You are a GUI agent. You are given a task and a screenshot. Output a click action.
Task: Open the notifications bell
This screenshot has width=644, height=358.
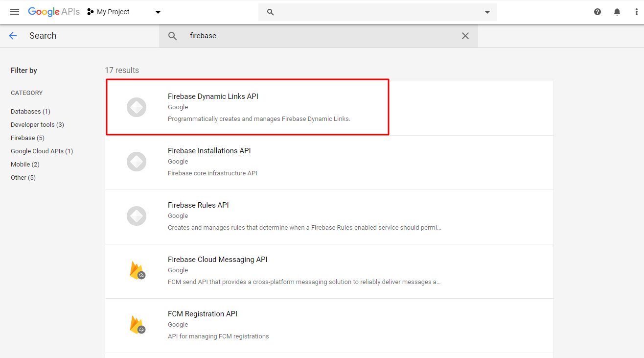point(617,12)
